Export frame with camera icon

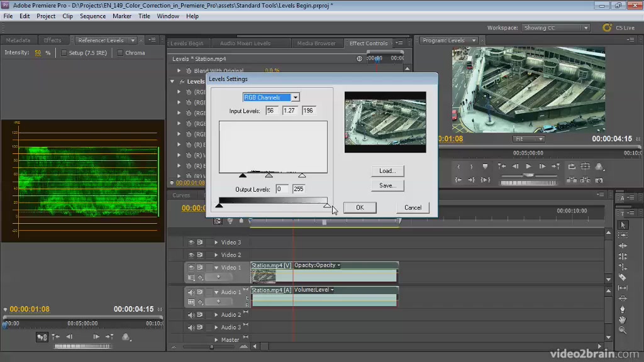coord(599,180)
